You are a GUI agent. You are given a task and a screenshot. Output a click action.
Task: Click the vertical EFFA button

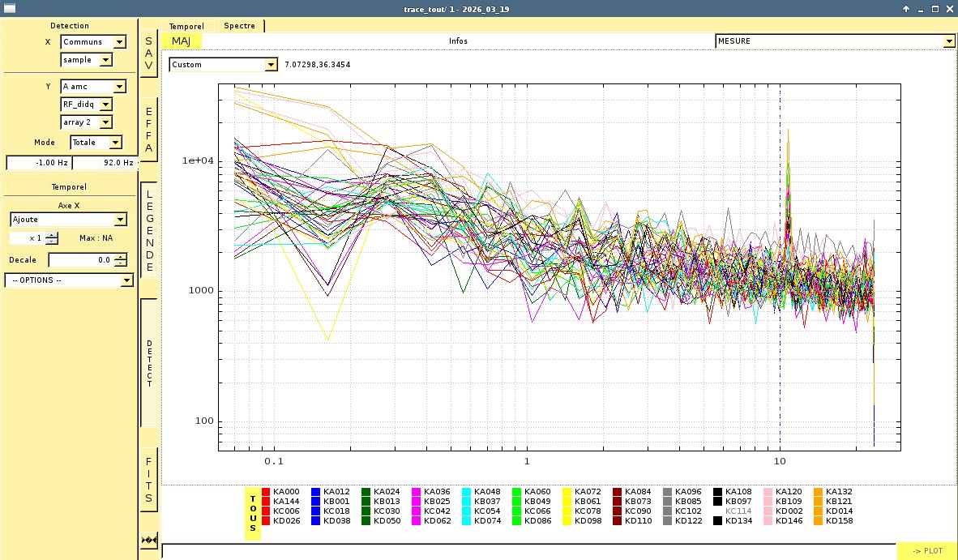click(x=148, y=130)
